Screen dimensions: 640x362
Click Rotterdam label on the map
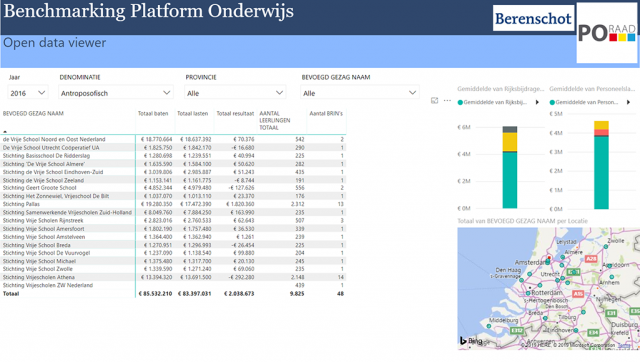(546, 293)
